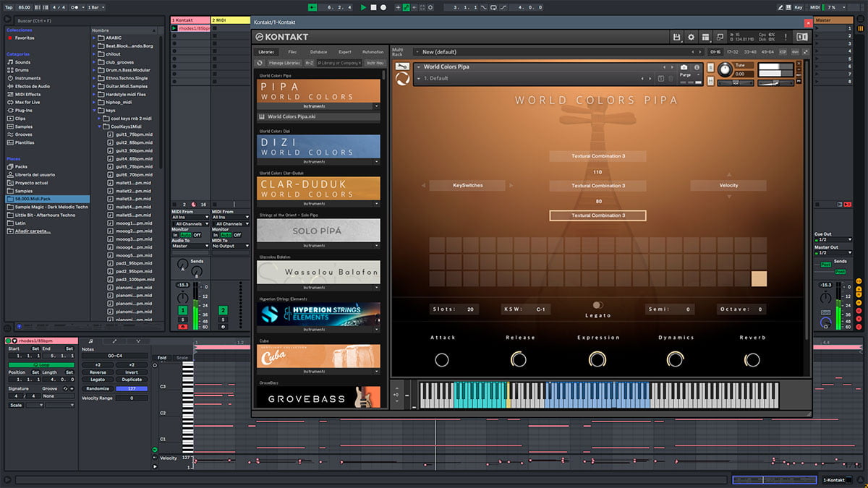
Task: Adjust the Tune knob
Action: click(x=725, y=69)
